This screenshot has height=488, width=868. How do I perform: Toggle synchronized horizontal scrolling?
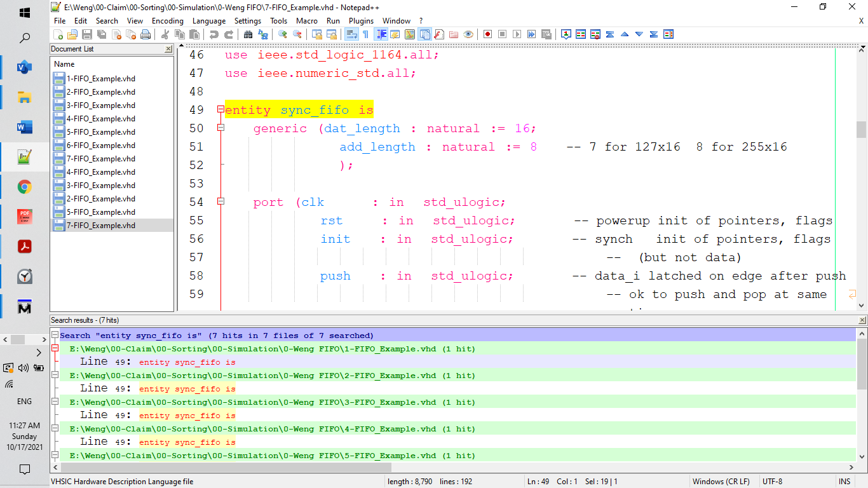tap(331, 34)
